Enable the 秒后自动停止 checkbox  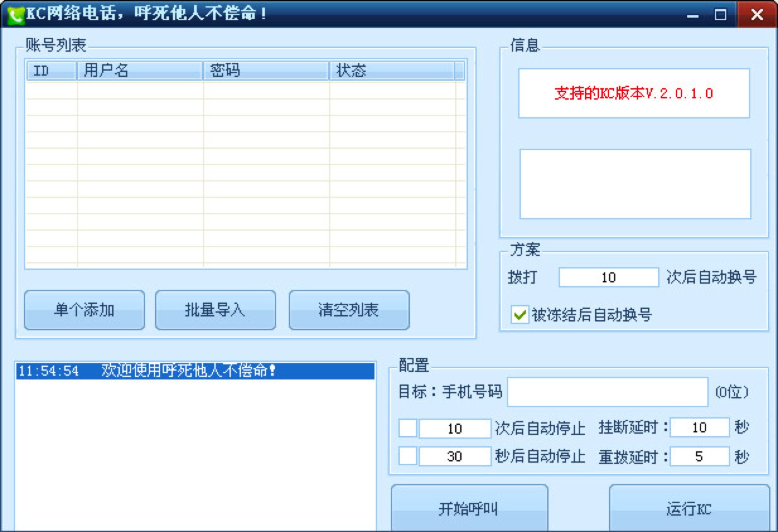coord(408,456)
